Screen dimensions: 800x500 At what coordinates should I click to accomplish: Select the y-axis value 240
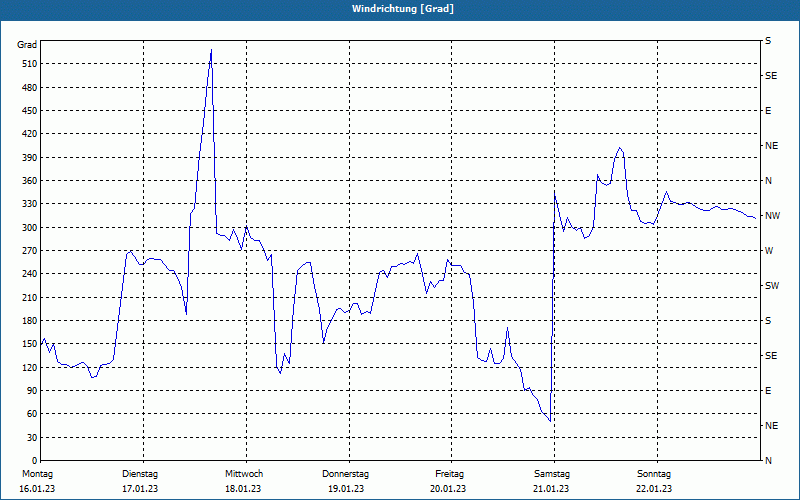[30, 274]
